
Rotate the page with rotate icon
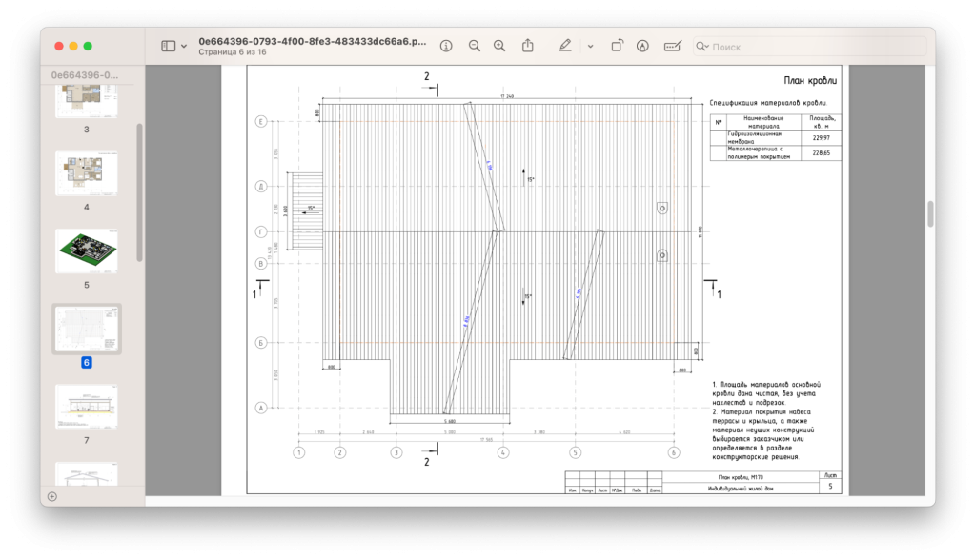pyautogui.click(x=617, y=46)
